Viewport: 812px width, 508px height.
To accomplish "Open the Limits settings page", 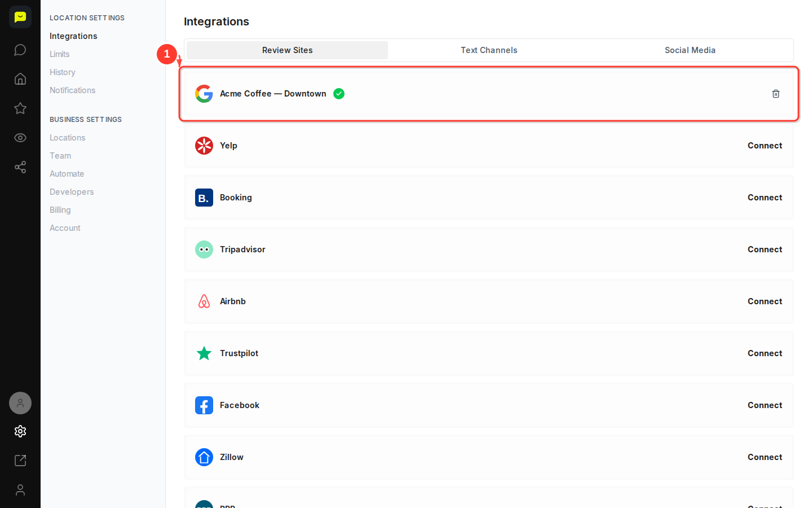I will (60, 54).
